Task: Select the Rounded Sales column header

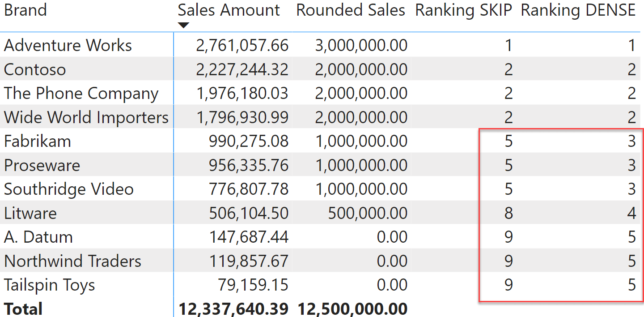Action: tap(351, 10)
